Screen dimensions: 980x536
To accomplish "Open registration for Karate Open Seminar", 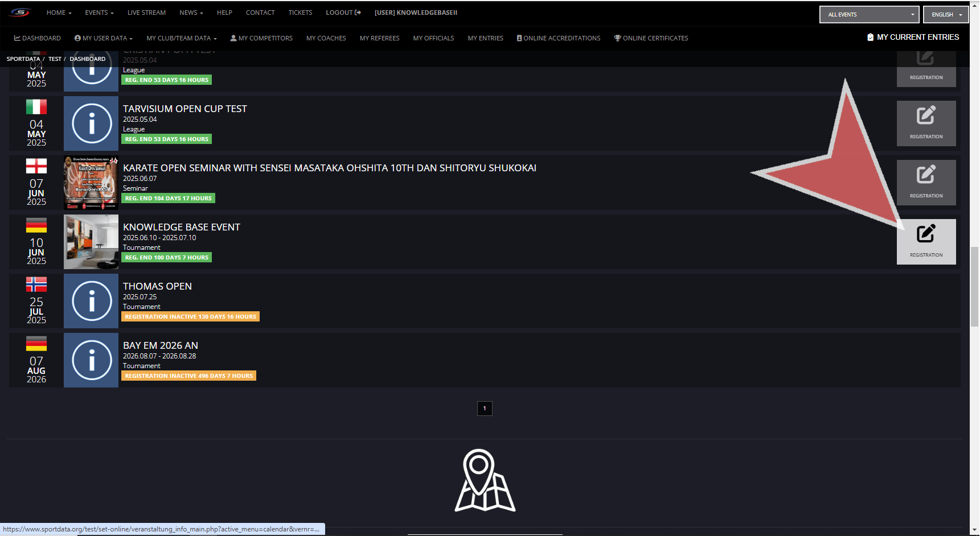I will click(926, 182).
